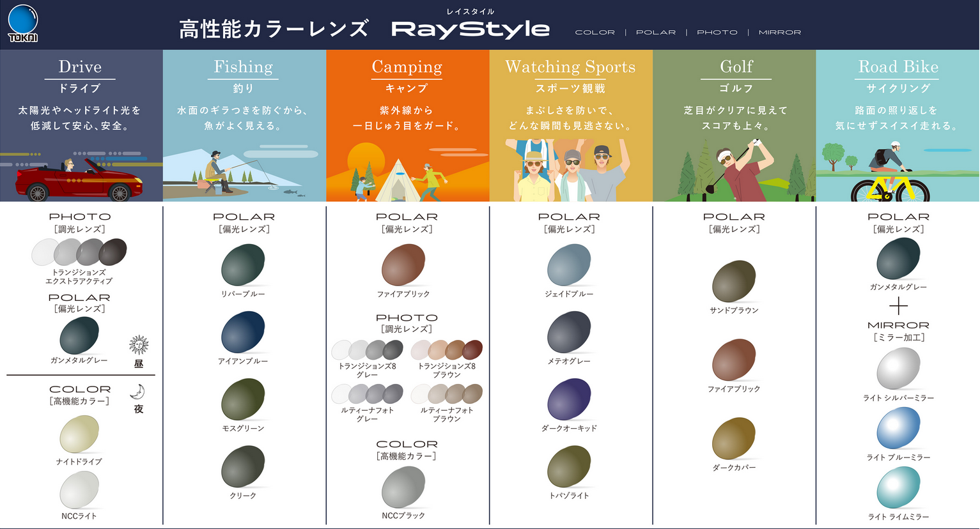Open the Watching Sports category heading

570,66
